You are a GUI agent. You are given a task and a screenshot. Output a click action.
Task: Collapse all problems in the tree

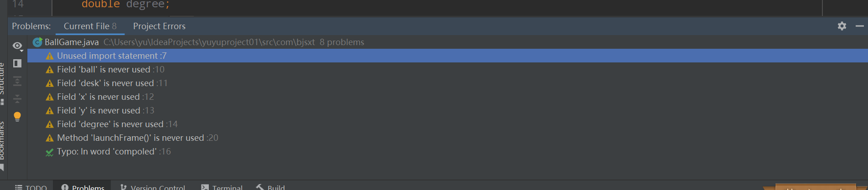[17, 98]
